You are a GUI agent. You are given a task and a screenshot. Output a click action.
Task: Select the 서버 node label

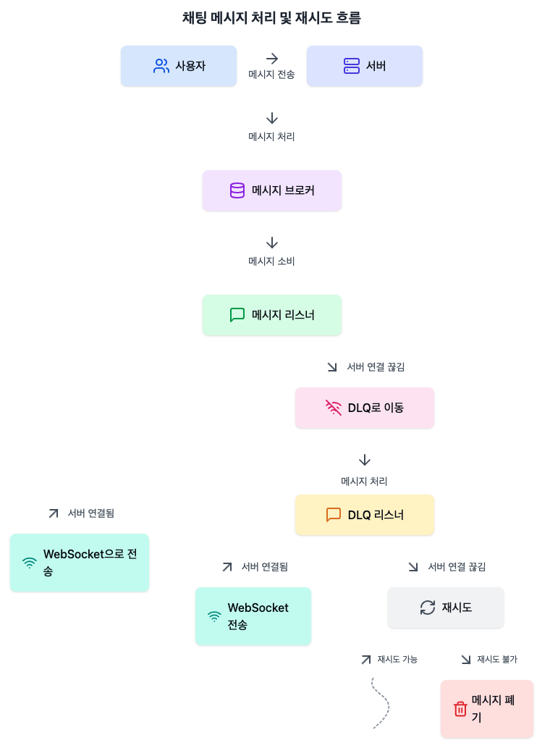pos(376,66)
